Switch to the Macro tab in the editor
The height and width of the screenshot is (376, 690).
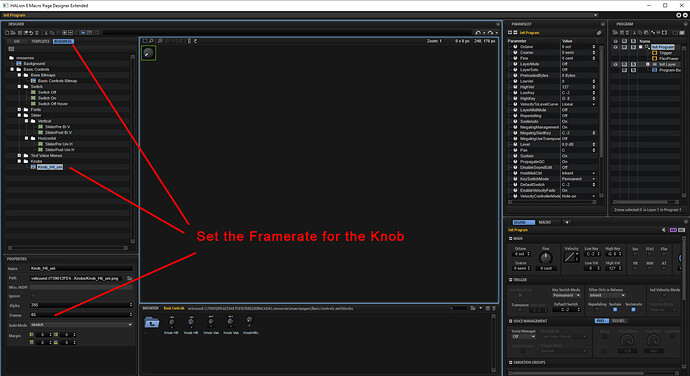(x=545, y=222)
